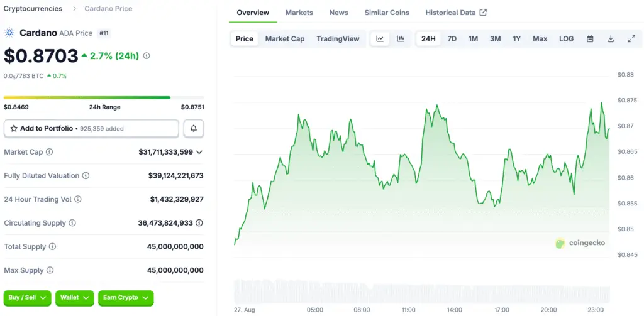The image size is (644, 316).
Task: Open the calendar date range icon
Action: (x=590, y=39)
